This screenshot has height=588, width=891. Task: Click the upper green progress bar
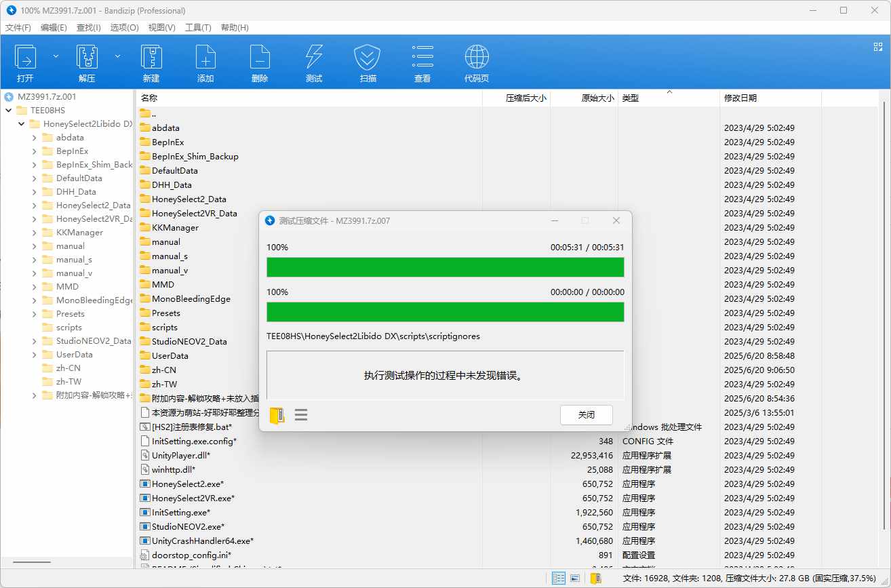pos(446,267)
